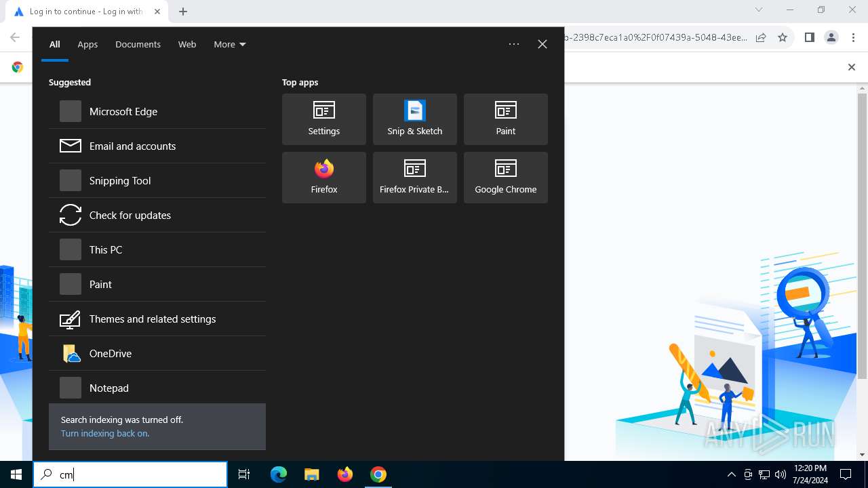Launch OneDrive from suggestions

pyautogui.click(x=157, y=353)
